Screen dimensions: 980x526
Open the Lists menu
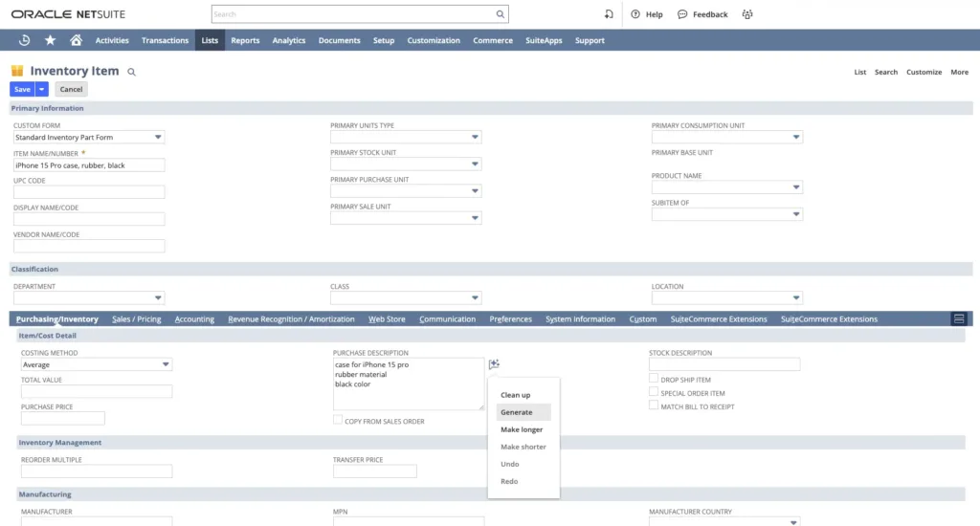tap(210, 40)
